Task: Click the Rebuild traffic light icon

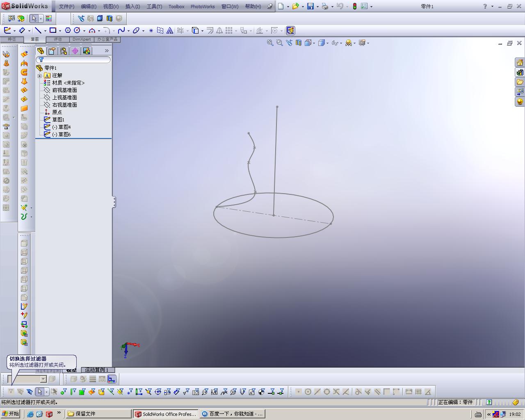Action: (354, 6)
